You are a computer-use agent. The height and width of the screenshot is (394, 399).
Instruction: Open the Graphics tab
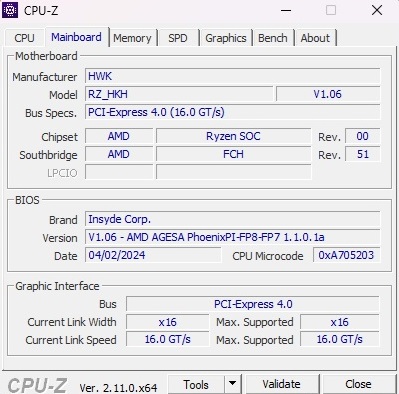[x=226, y=38]
